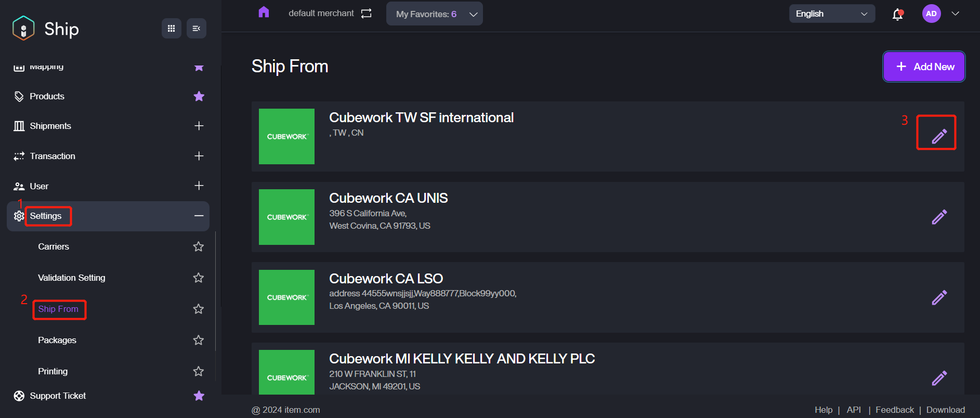Edit the Cubework CA UNIS entry
Image resolution: width=980 pixels, height=418 pixels.
pyautogui.click(x=939, y=217)
